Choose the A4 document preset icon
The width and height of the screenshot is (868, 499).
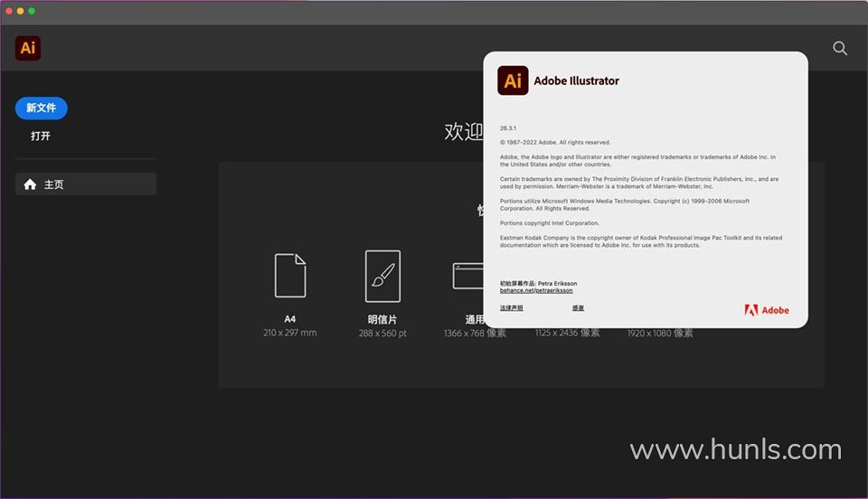290,276
